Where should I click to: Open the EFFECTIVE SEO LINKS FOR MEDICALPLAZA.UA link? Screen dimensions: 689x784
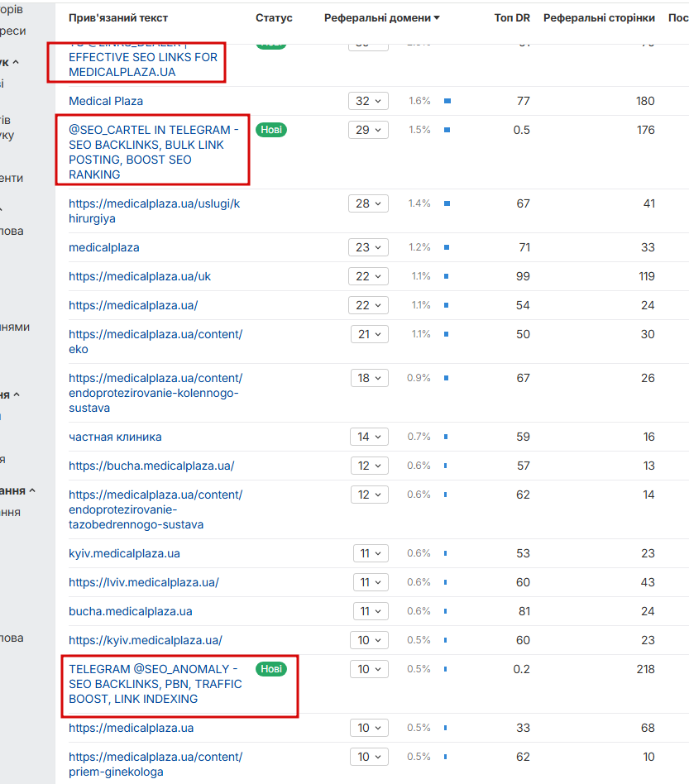[143, 65]
